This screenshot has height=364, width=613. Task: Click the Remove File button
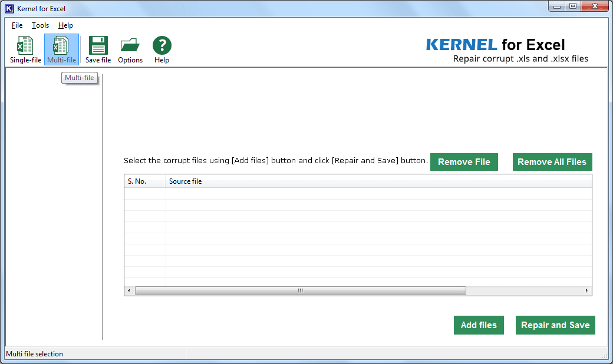(x=464, y=162)
